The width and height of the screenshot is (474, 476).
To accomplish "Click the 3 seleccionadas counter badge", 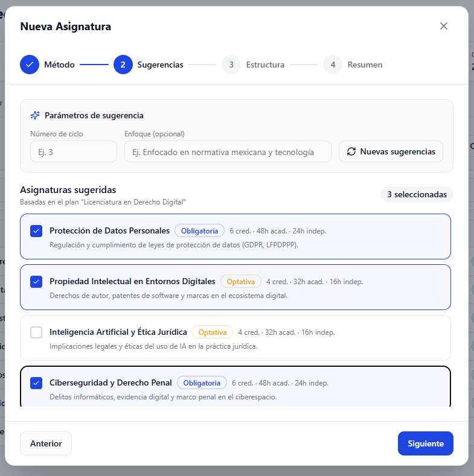I will click(x=417, y=194).
